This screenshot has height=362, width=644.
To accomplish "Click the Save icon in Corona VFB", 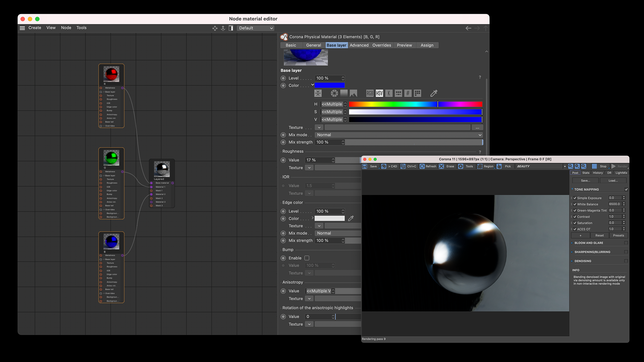I will 365,166.
